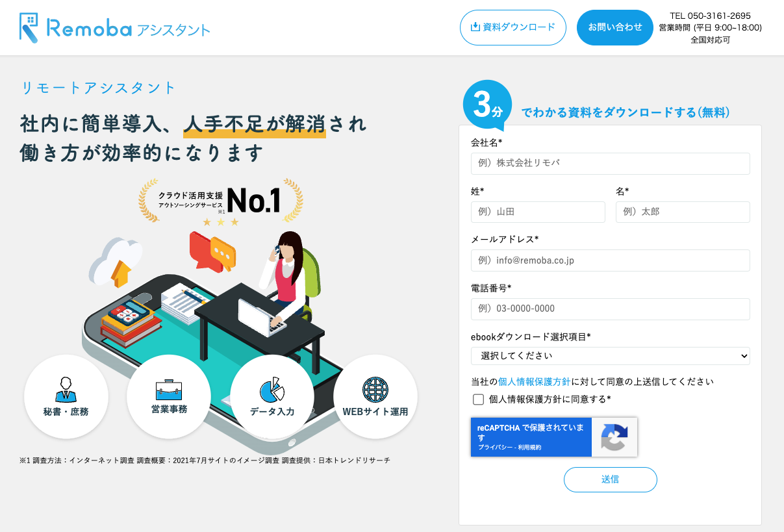The width and height of the screenshot is (784, 532).
Task: Click the cloud upload illustration icon
Action: point(116,262)
